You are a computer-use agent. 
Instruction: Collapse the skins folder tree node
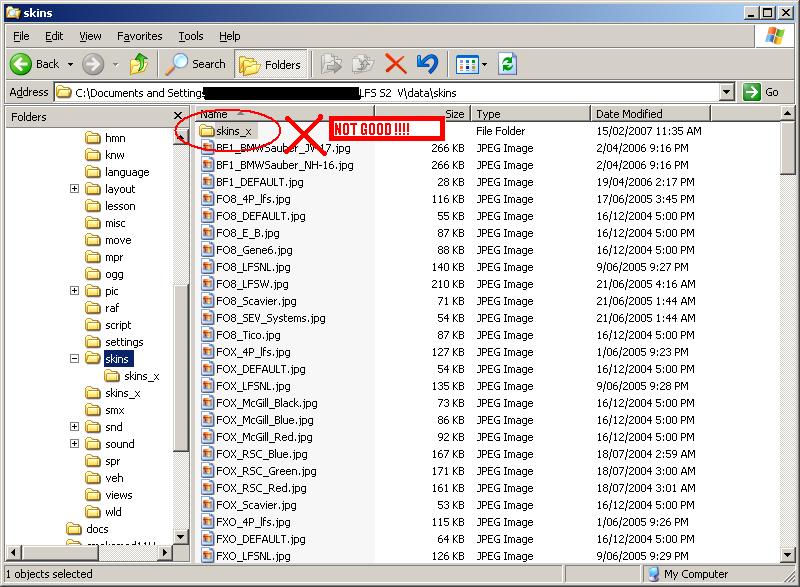74,359
